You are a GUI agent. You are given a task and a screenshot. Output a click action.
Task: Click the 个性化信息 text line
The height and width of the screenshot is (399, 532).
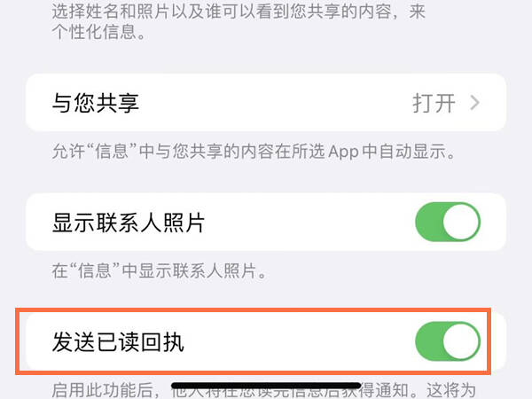[x=98, y=32]
